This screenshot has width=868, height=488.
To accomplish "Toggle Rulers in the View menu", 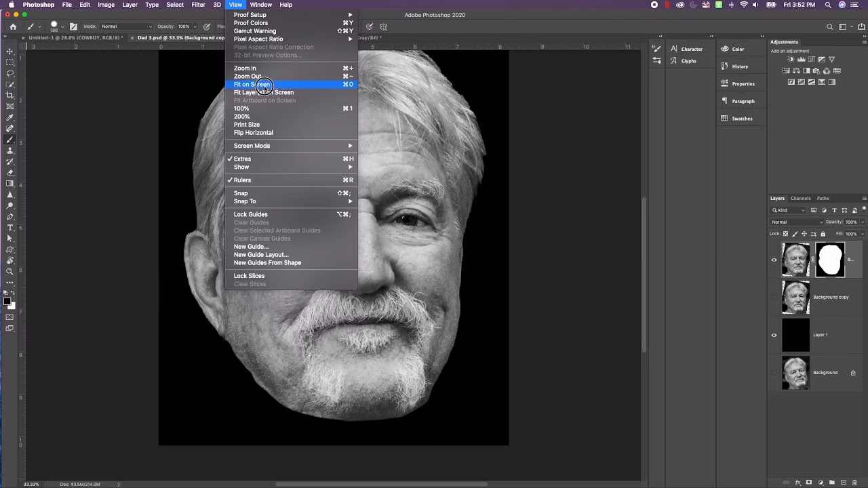I will pos(242,180).
